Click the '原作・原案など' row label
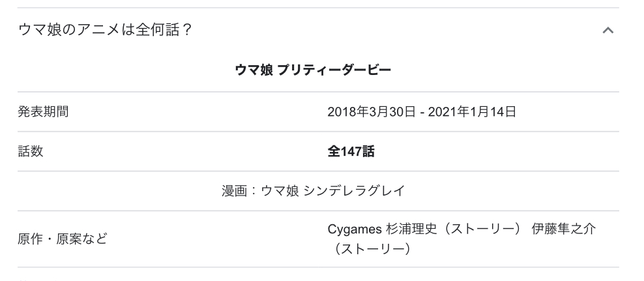Image resolution: width=644 pixels, height=281 pixels. click(x=63, y=239)
